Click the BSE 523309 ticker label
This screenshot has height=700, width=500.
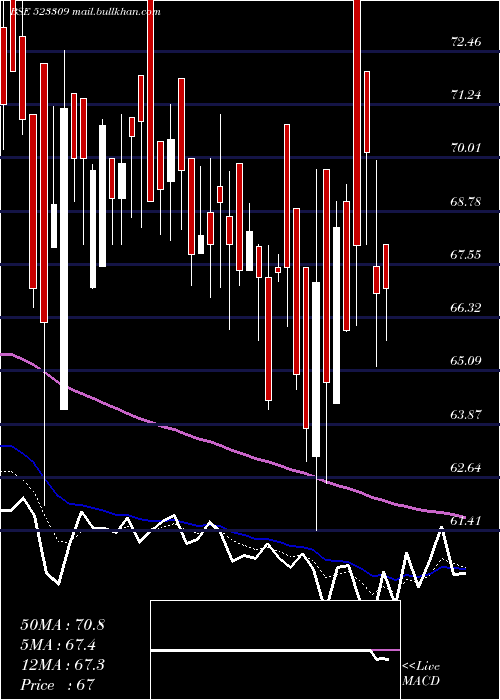coord(38,12)
